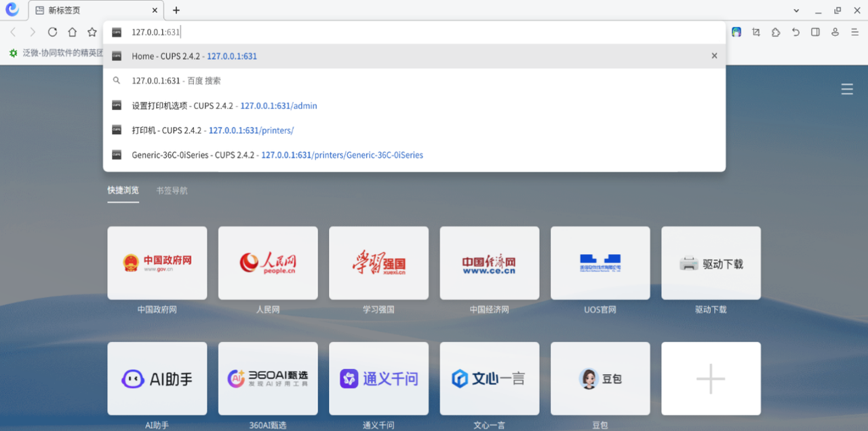The width and height of the screenshot is (868, 431).
Task: Open the colorful assistant extension icon
Action: tap(736, 32)
